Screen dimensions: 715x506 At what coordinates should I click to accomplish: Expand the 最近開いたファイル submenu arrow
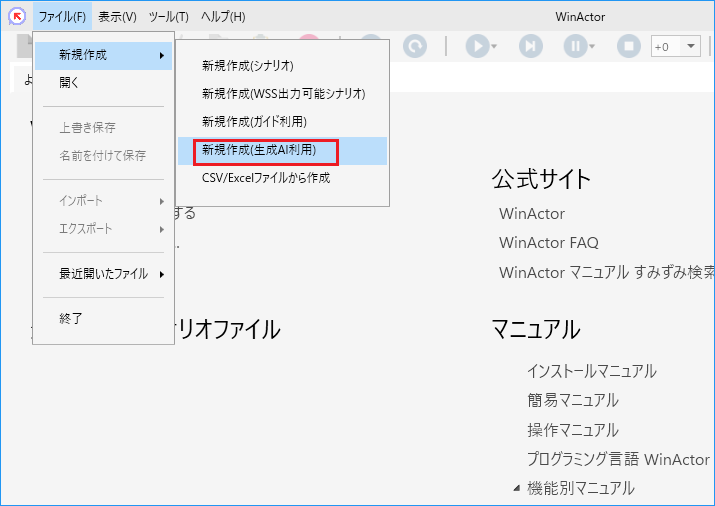(162, 274)
